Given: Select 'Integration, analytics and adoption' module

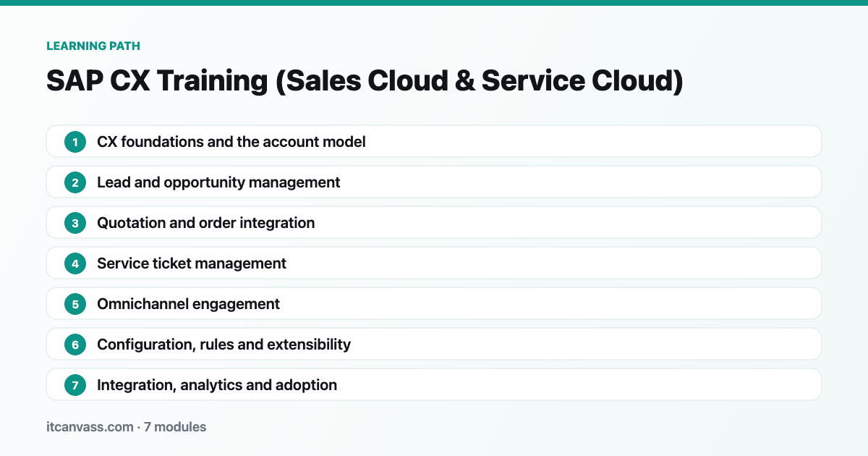Looking at the screenshot, I should pos(434,384).
